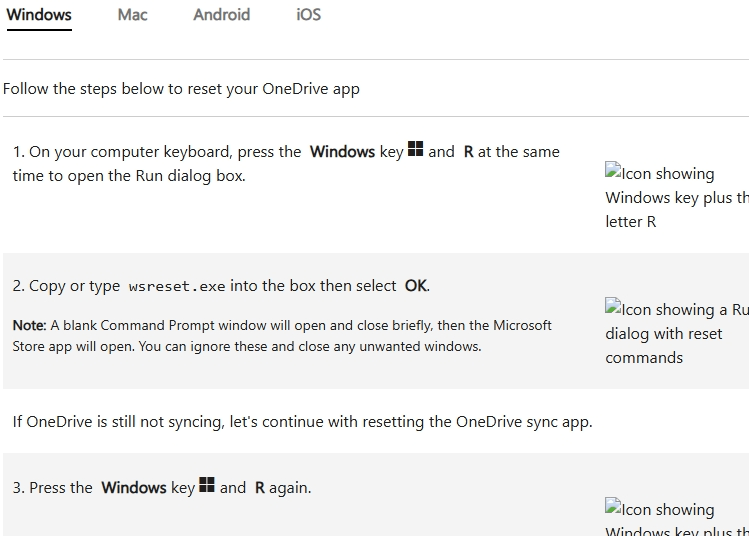
Task: Switch to the Mac tab
Action: 132,15
